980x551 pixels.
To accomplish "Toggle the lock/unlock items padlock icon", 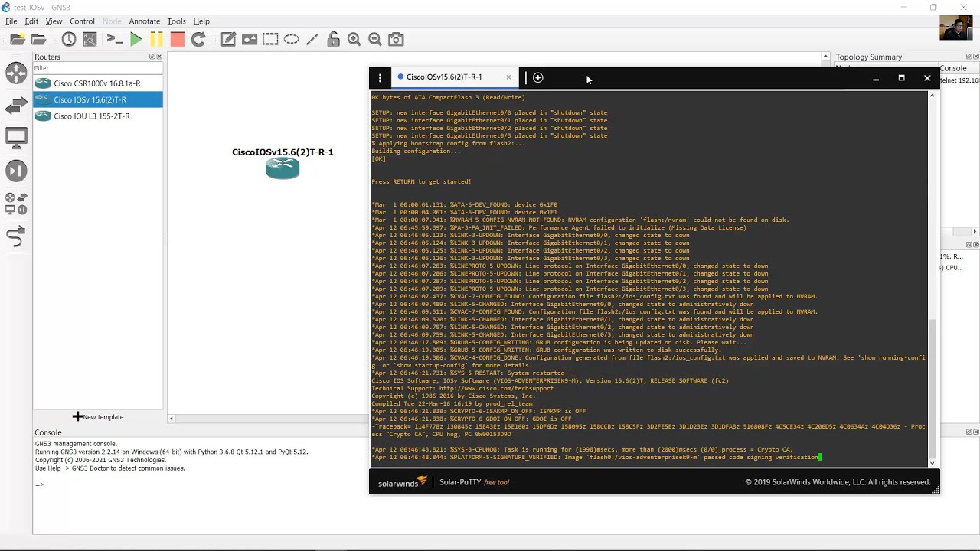I will coord(333,39).
